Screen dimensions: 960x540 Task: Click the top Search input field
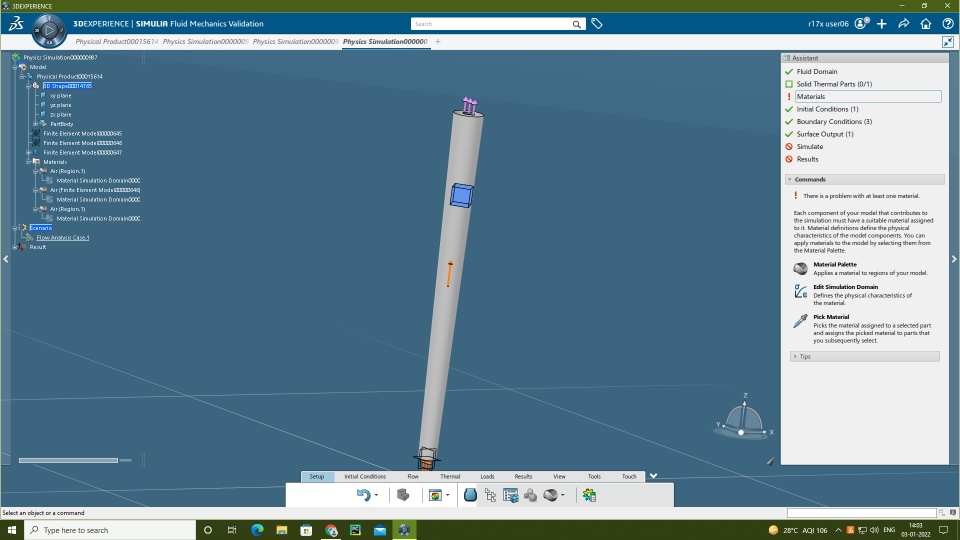491,24
